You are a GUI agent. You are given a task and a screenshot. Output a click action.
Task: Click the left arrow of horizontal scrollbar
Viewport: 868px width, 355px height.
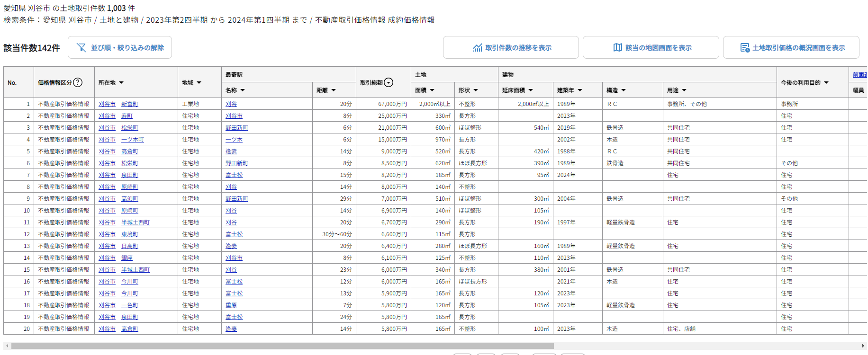[7, 346]
